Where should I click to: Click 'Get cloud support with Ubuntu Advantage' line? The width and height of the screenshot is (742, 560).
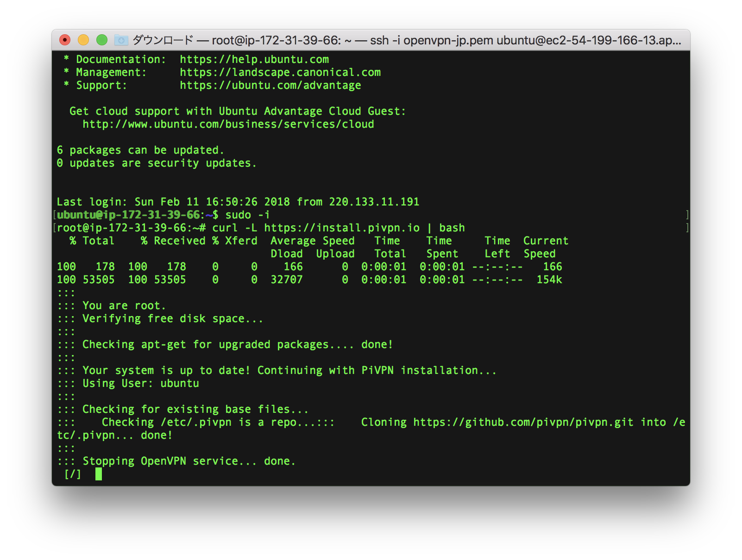point(238,111)
